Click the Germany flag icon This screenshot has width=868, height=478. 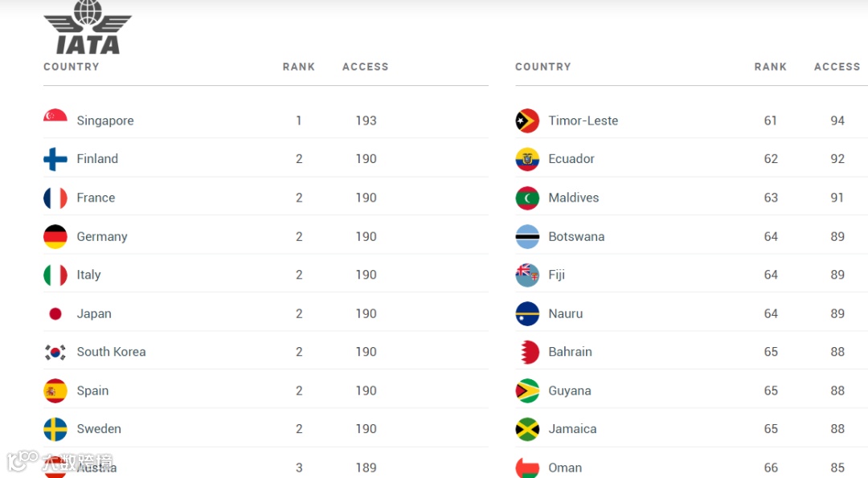(x=55, y=236)
